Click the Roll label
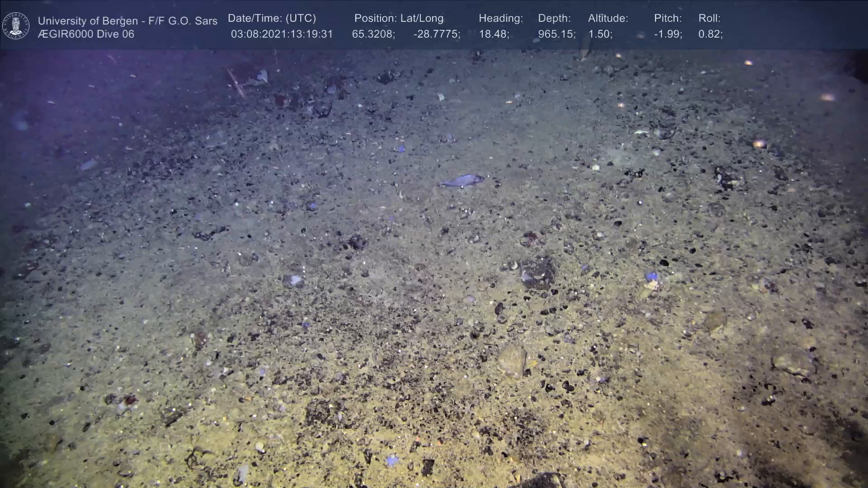 (x=709, y=19)
